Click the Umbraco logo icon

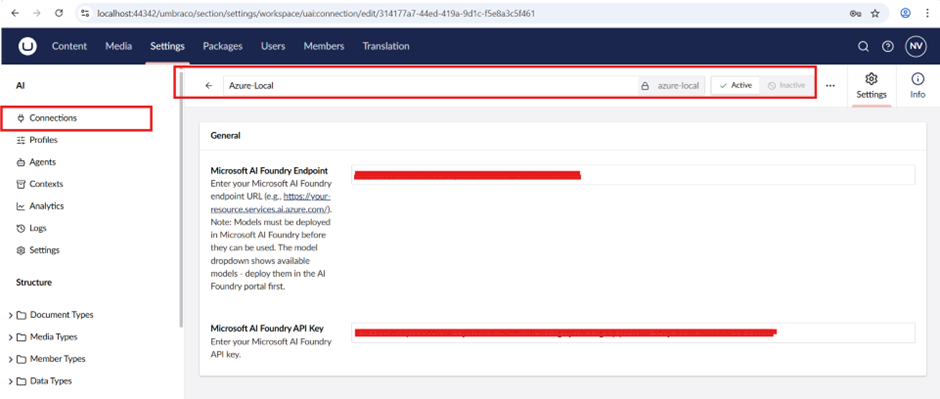pos(27,46)
